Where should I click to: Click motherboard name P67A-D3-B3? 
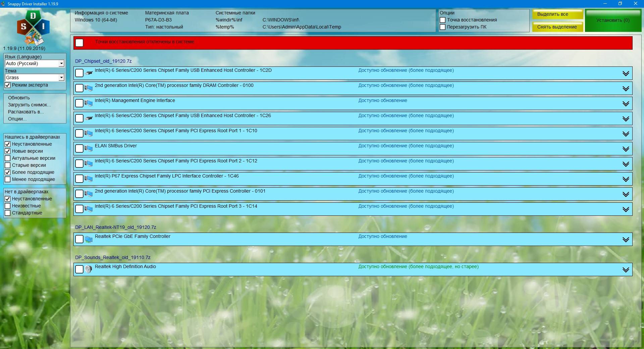point(158,20)
